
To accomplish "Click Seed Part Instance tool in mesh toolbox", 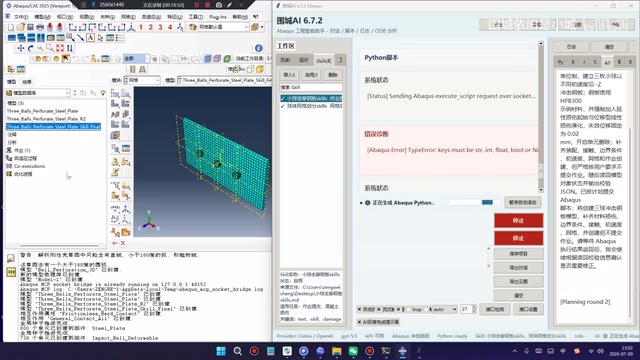I will [x=116, y=93].
